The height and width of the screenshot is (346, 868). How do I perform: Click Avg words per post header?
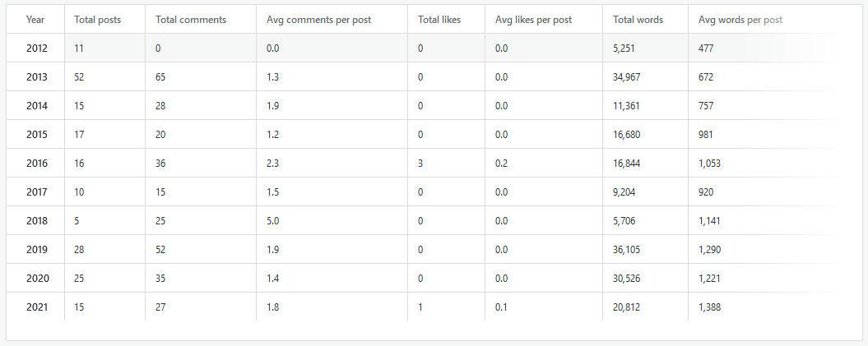coord(739,19)
